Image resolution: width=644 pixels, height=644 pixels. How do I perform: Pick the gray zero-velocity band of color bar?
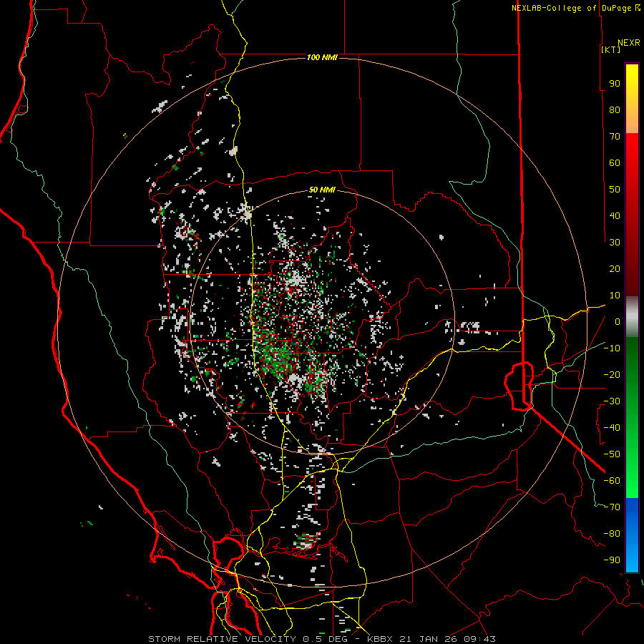tap(632, 317)
